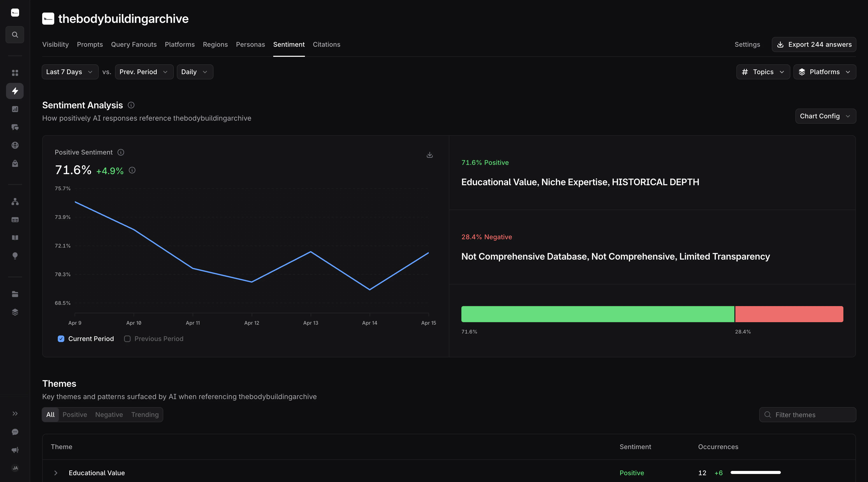Switch to the Query Fanouts tab
The width and height of the screenshot is (868, 482).
click(x=134, y=44)
